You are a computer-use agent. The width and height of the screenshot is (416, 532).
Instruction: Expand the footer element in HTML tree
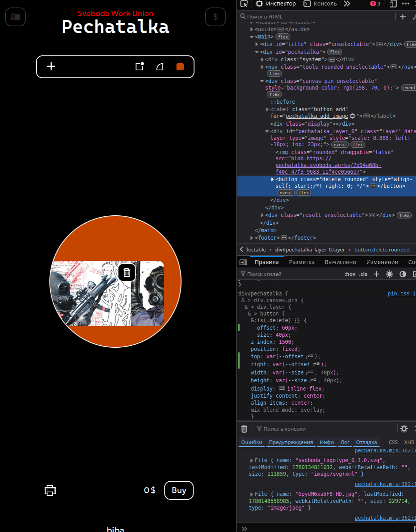coord(252,238)
